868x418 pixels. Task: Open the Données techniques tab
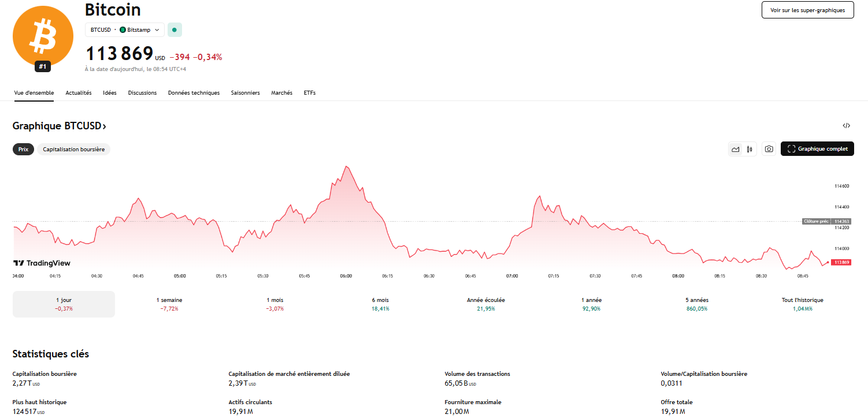[194, 92]
